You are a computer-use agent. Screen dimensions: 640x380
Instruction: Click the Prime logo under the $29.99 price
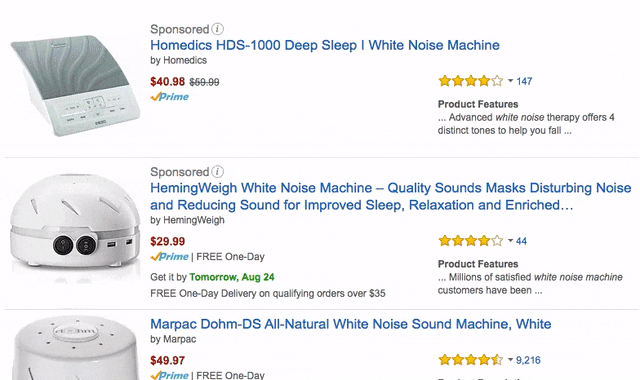pyautogui.click(x=169, y=257)
